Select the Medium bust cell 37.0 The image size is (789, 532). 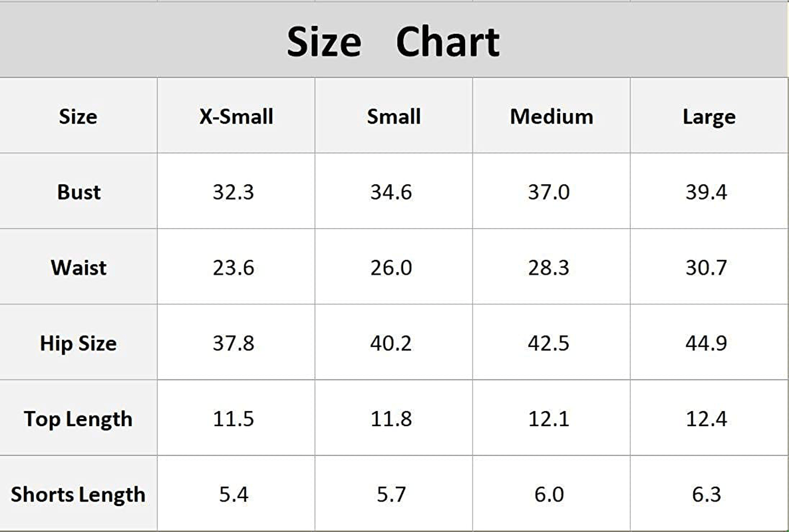click(549, 192)
